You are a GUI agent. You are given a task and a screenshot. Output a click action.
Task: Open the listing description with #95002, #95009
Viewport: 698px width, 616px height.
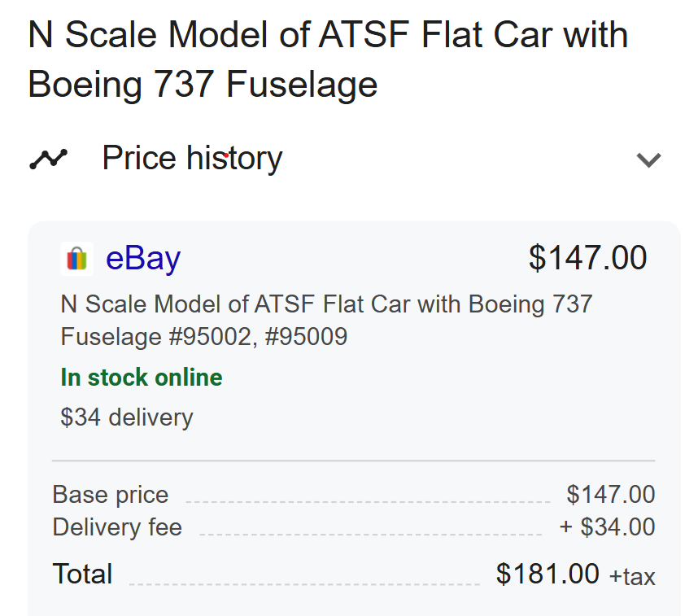pyautogui.click(x=326, y=320)
